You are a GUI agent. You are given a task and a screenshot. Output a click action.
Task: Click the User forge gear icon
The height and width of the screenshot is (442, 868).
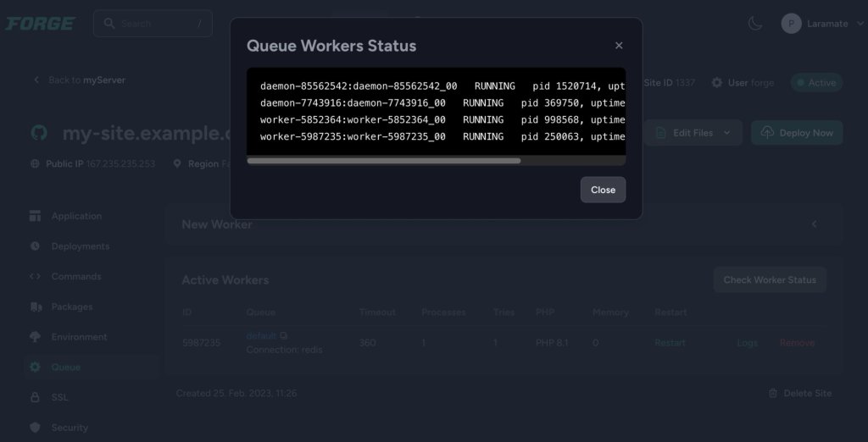pos(717,82)
